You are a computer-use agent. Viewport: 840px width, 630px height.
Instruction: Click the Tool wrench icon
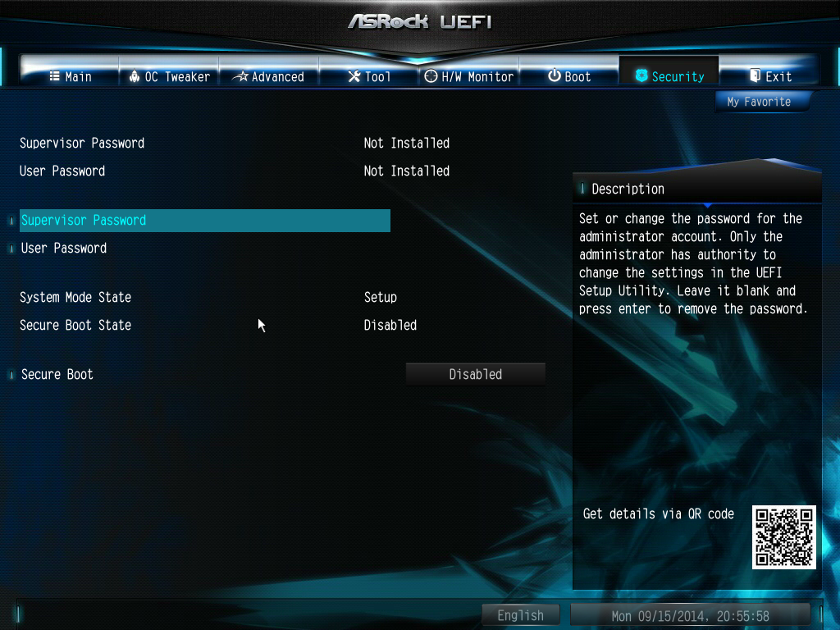pyautogui.click(x=354, y=76)
